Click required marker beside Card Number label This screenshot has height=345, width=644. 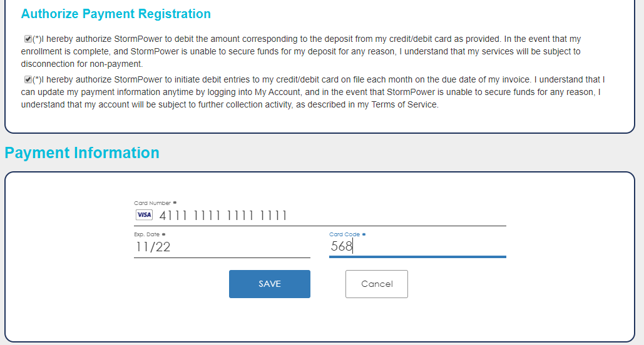tap(175, 202)
